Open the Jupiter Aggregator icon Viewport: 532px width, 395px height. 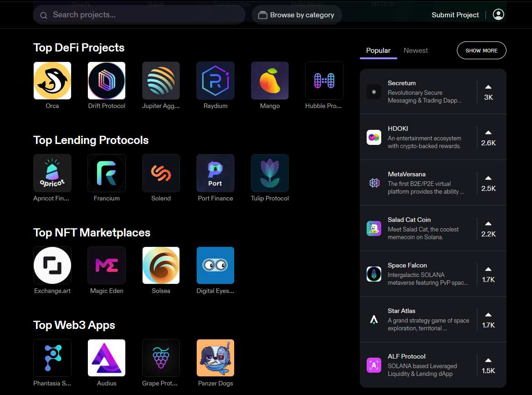161,81
